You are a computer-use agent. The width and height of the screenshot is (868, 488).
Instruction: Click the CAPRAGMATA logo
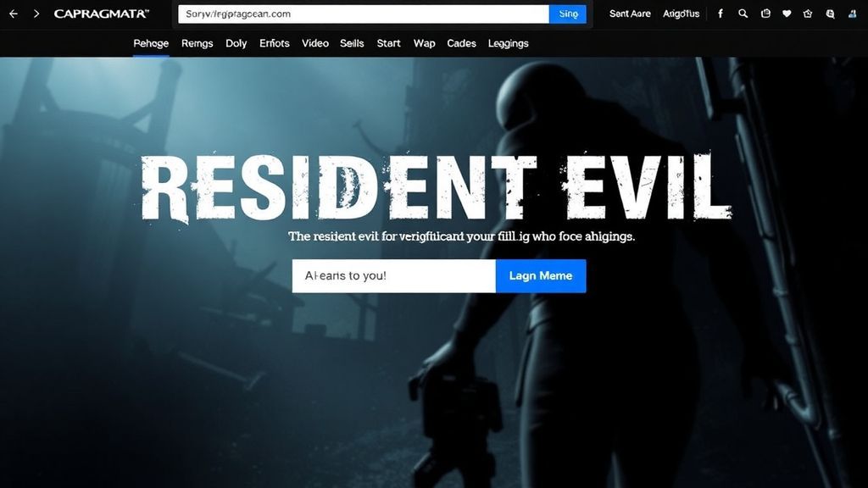click(101, 14)
